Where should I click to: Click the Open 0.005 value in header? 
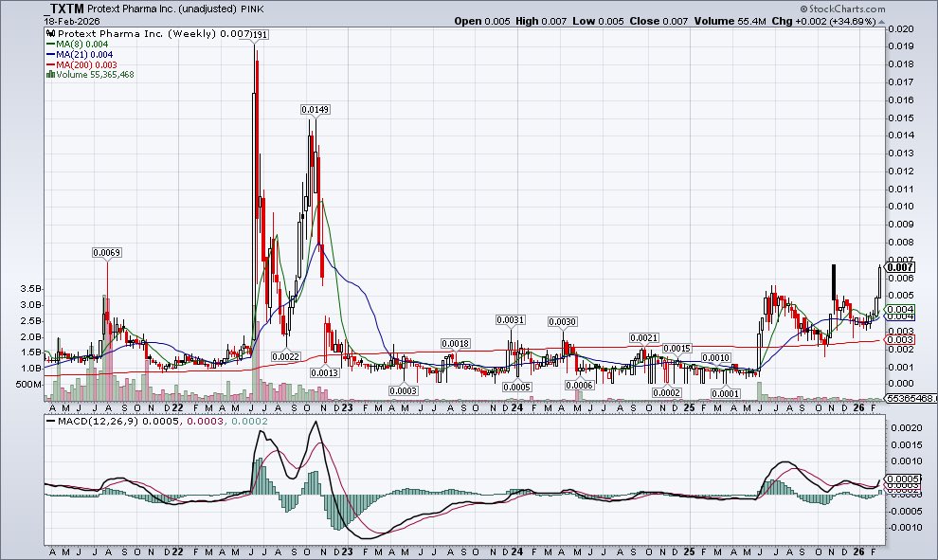point(482,21)
